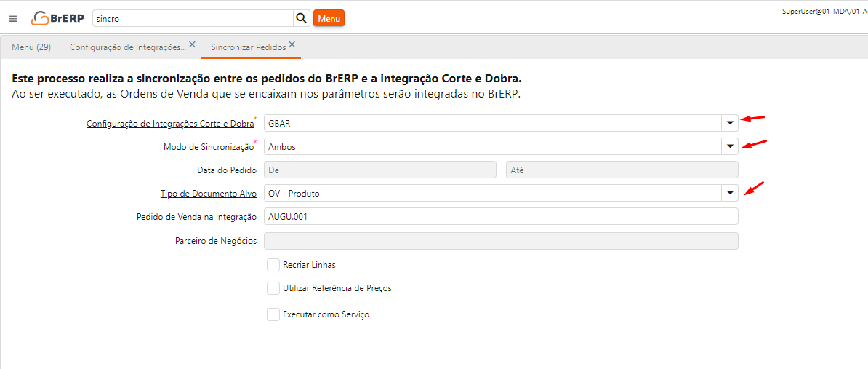
Task: Click Data do Pedido 'De' field
Action: pyautogui.click(x=379, y=170)
